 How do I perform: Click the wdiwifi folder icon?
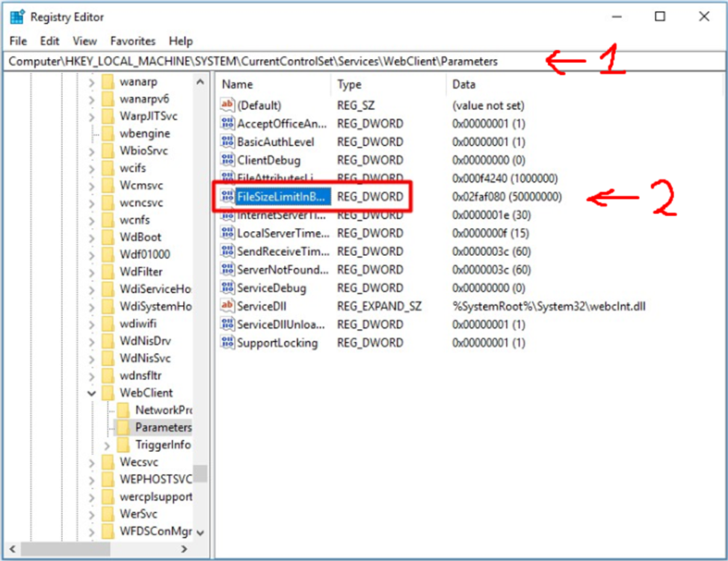108,323
